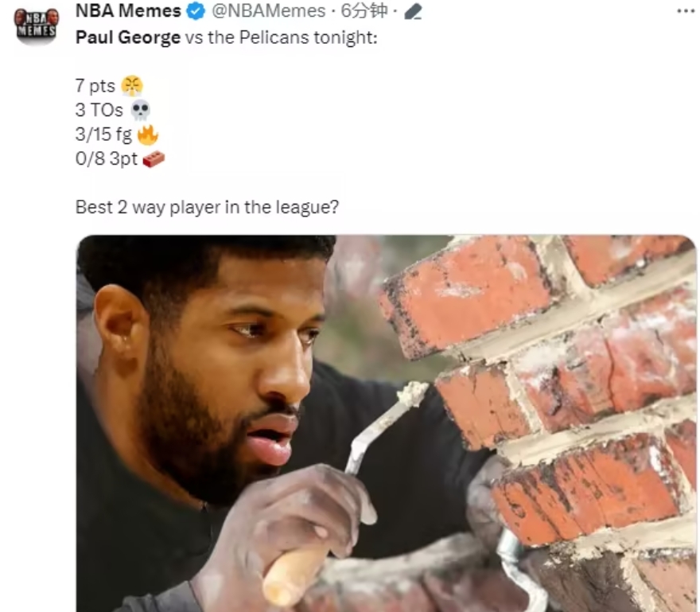Click the 6分钟 timestamp

364,11
